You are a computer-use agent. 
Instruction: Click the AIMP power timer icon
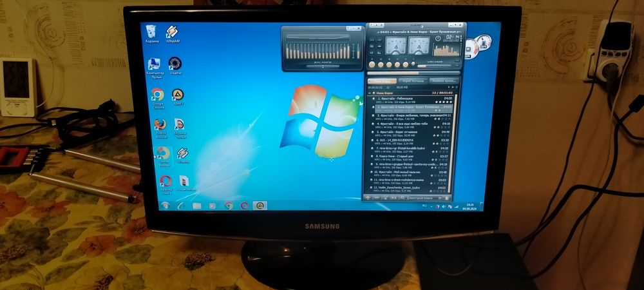[438, 39]
